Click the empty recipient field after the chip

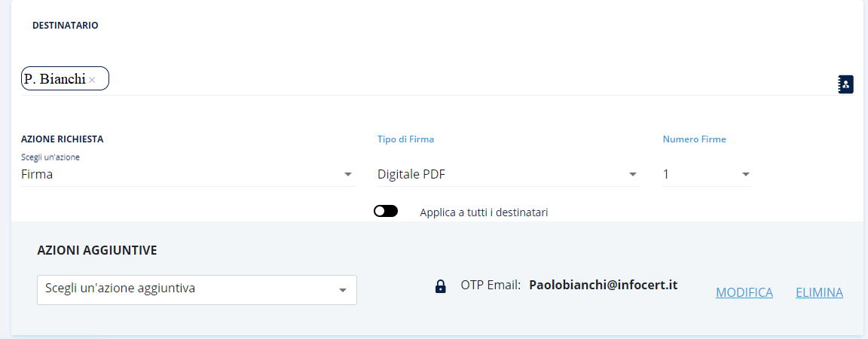(452, 80)
